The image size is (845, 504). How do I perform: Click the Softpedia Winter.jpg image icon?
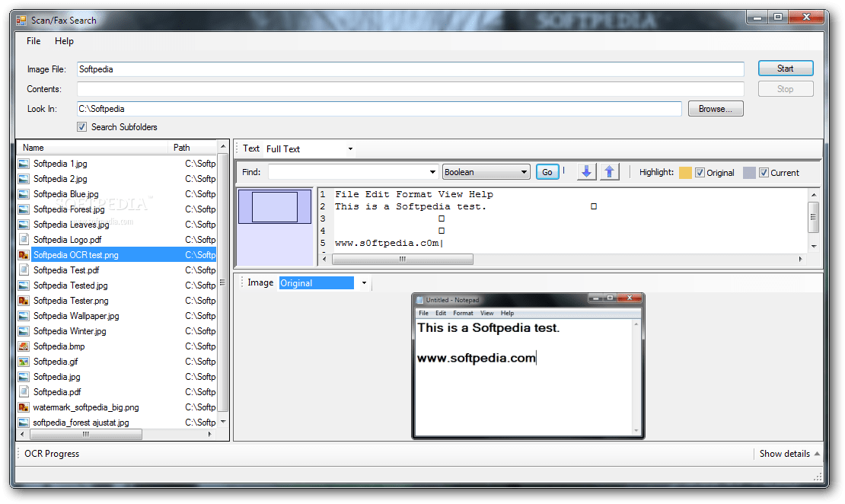point(24,331)
